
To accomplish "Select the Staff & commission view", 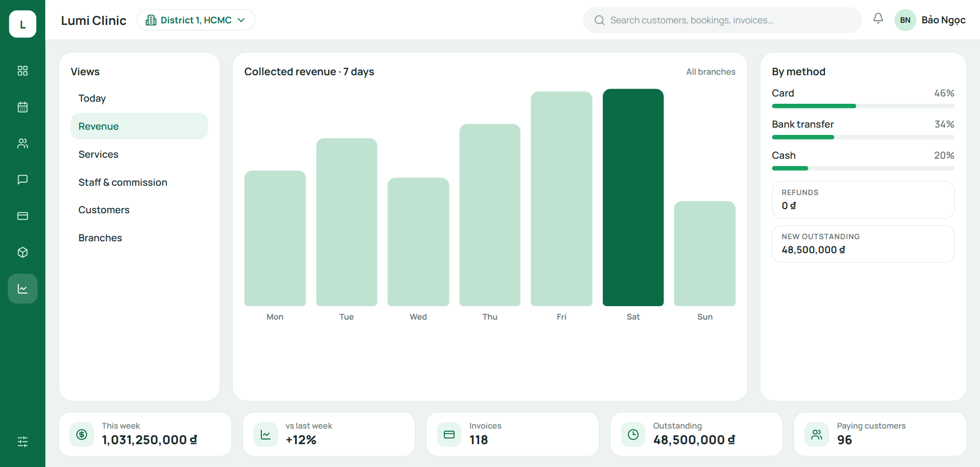I will (x=139, y=182).
